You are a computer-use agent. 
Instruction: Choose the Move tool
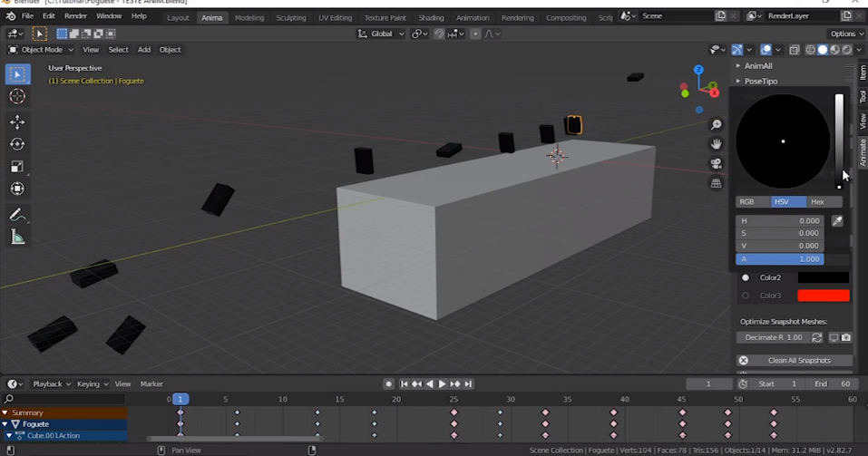pos(17,121)
